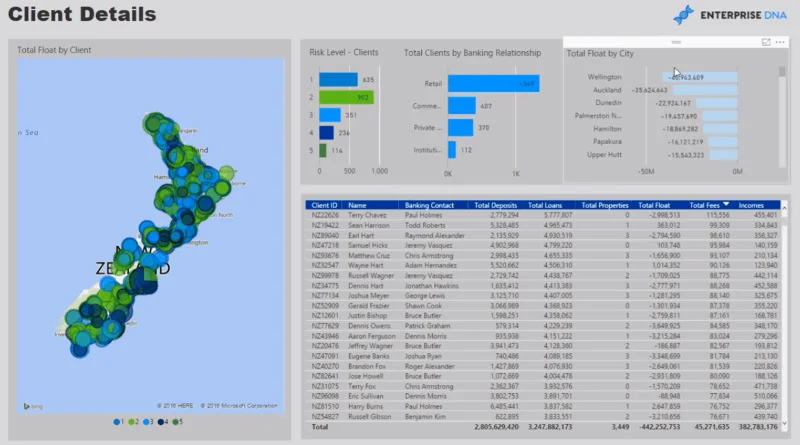Select client ID NZ22626 cell
Screen dimensions: 800x445
pos(325,215)
